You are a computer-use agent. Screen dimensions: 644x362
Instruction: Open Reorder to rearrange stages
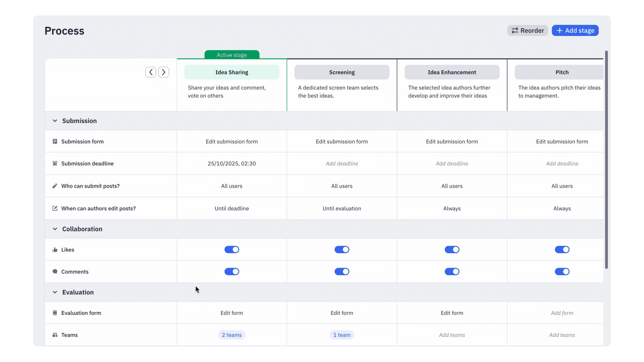pos(527,30)
